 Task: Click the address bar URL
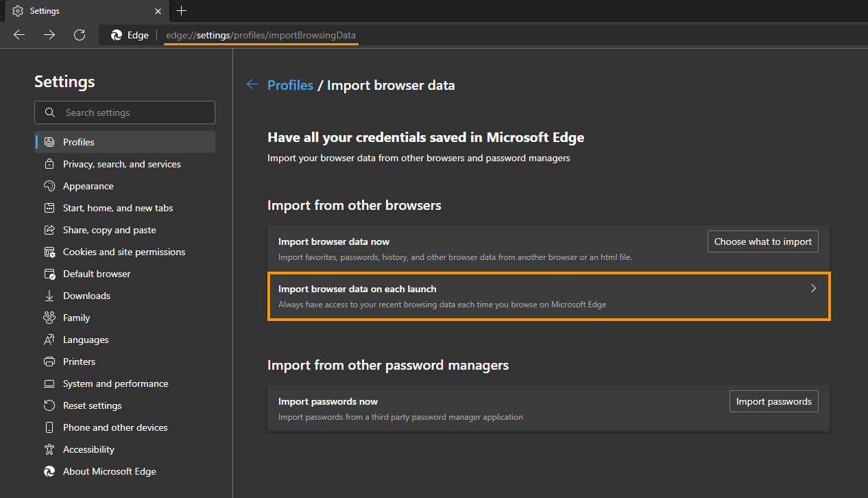pos(261,35)
